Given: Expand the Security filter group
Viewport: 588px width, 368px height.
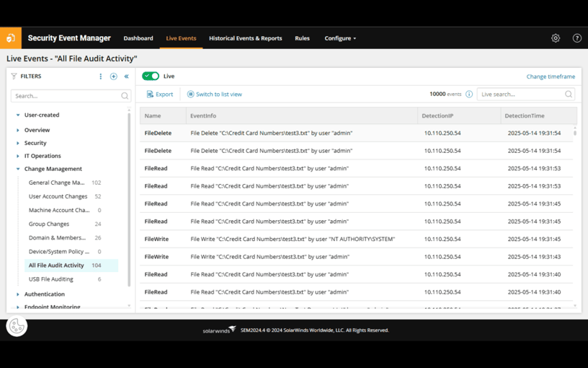Looking at the screenshot, I should pyautogui.click(x=17, y=143).
